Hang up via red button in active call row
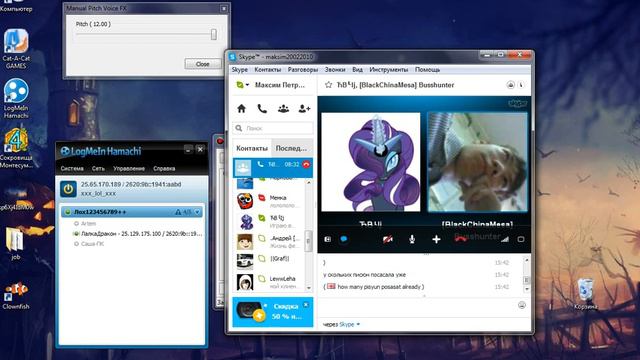 (306, 164)
